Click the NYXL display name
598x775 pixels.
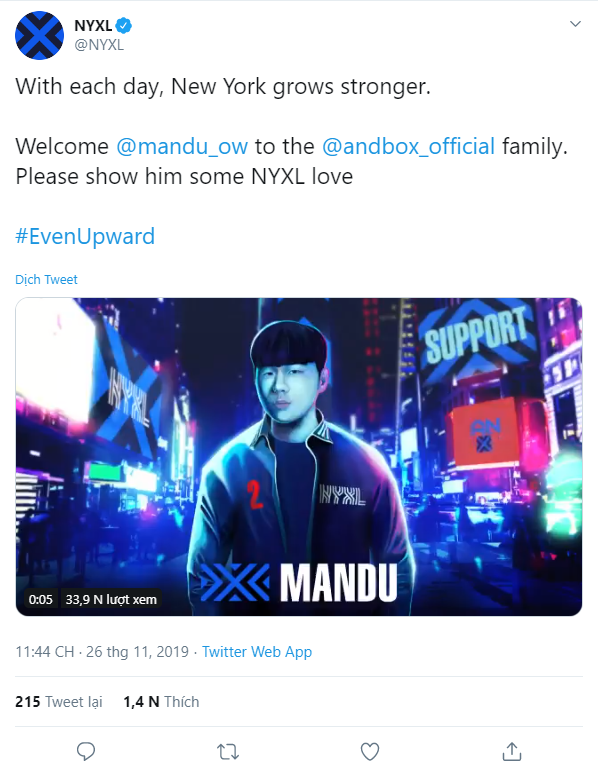[93, 26]
